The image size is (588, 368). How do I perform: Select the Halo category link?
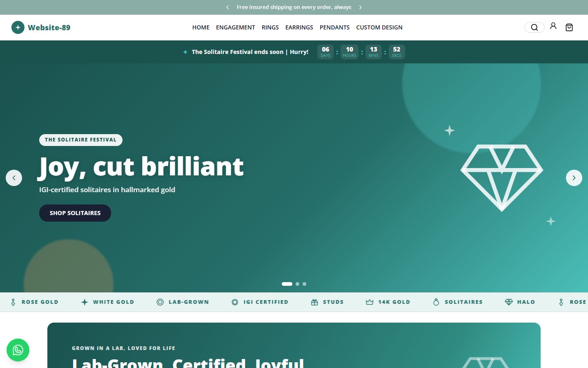[x=526, y=302]
